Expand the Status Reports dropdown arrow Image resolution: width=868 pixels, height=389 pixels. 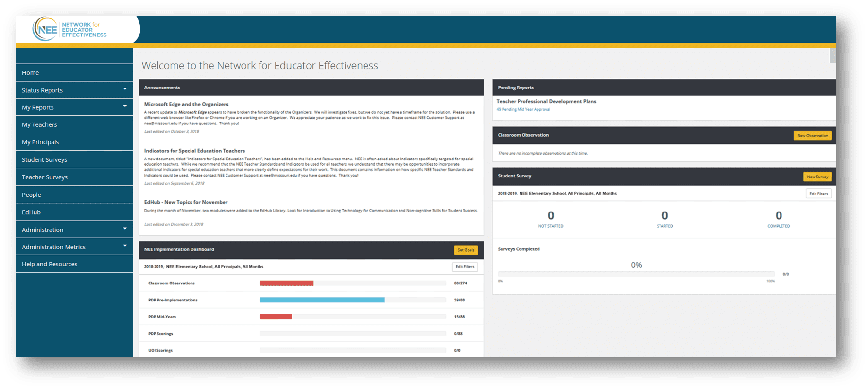click(125, 89)
